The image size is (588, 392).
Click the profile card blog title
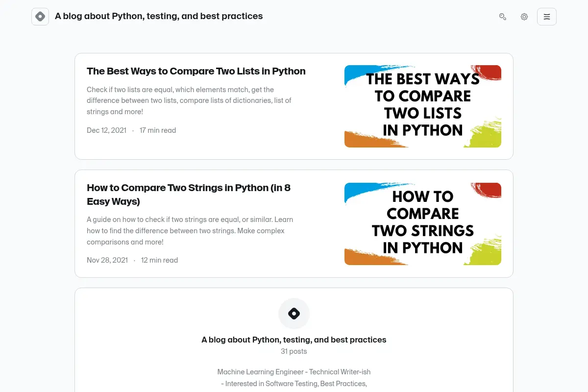click(x=294, y=340)
